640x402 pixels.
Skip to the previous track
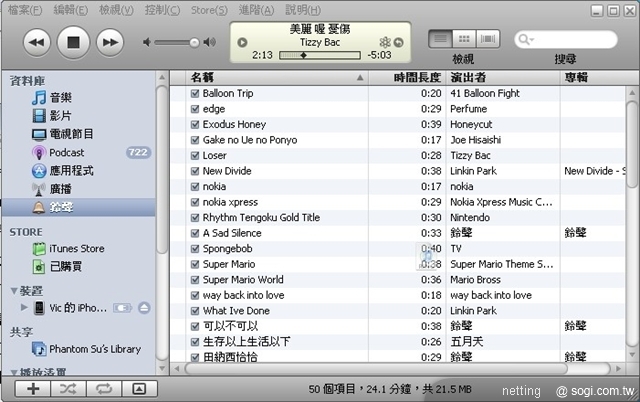click(37, 42)
